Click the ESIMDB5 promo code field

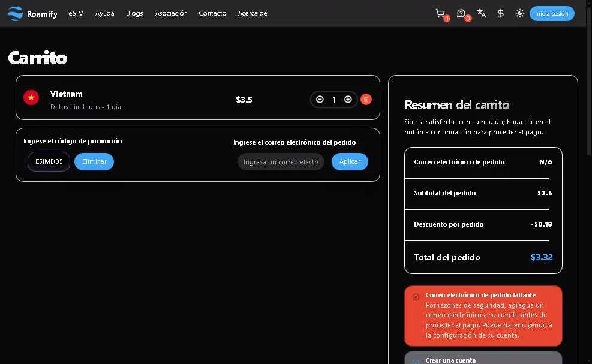tap(49, 161)
